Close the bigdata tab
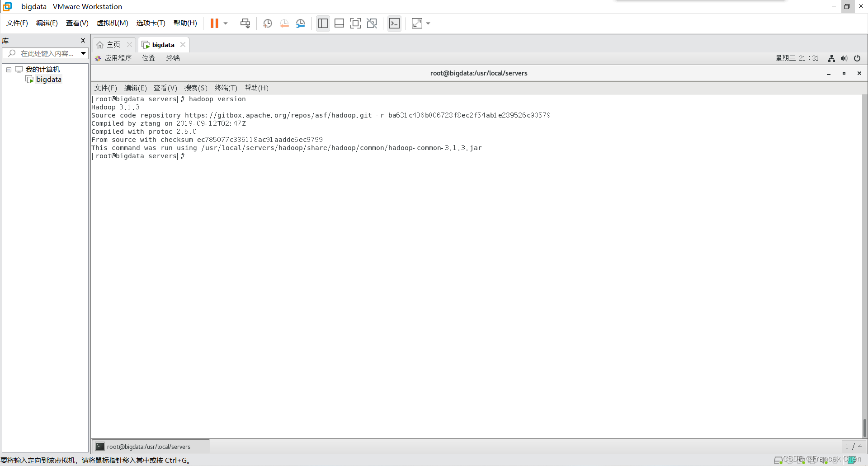This screenshot has width=868, height=466. coord(183,44)
